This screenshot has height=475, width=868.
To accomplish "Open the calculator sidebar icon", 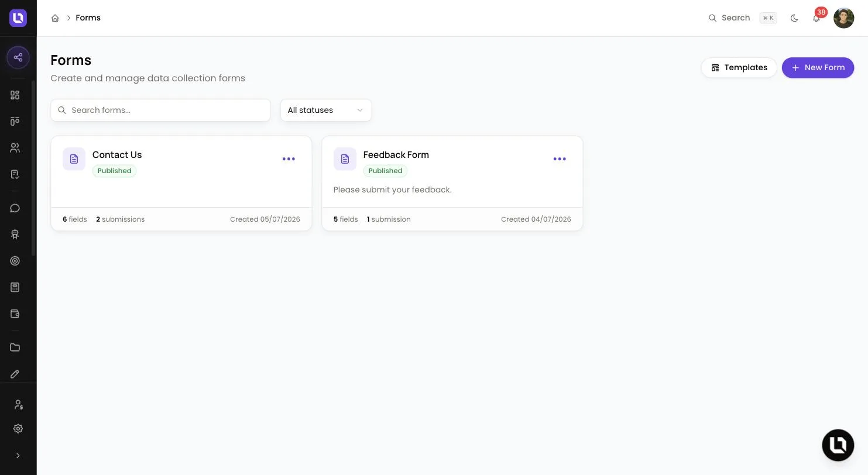I will point(15,287).
